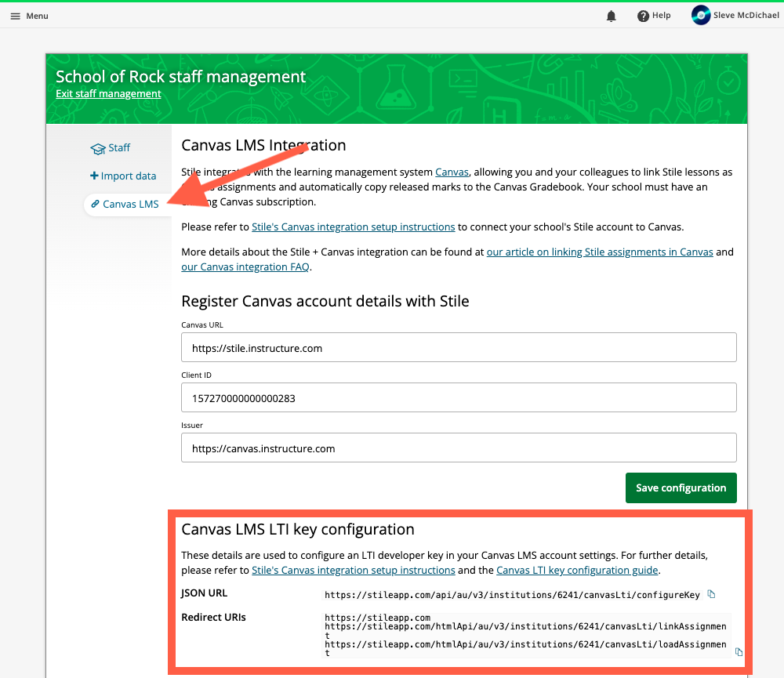Click into the Canvas URL field
This screenshot has width=784, height=678.
coord(459,347)
